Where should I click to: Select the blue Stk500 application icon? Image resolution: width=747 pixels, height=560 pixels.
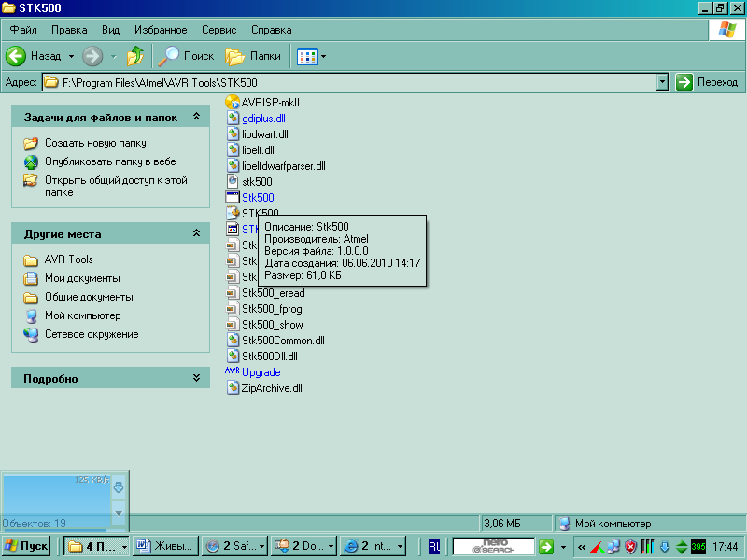[x=233, y=197]
